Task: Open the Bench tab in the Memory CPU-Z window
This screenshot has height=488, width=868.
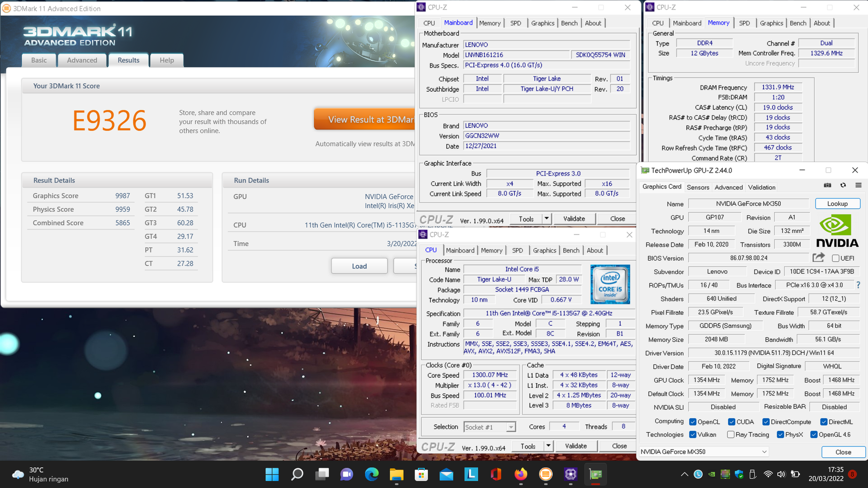Action: pyautogui.click(x=798, y=23)
